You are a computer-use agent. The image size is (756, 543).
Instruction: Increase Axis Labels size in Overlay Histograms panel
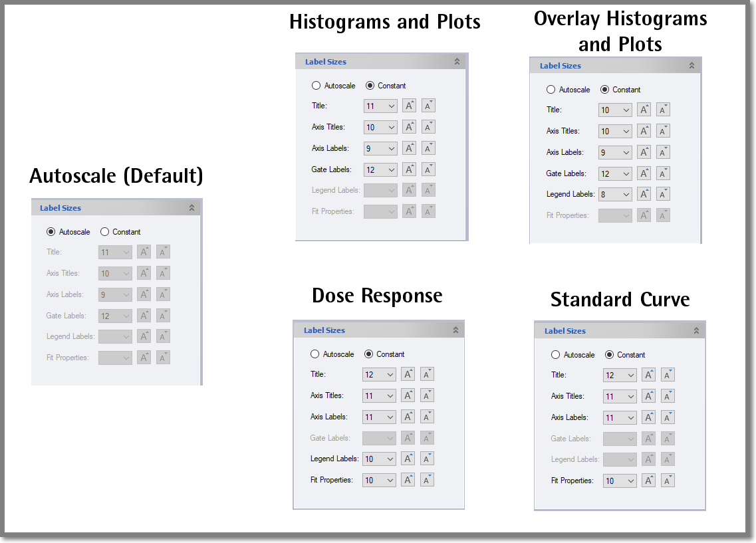coord(644,152)
